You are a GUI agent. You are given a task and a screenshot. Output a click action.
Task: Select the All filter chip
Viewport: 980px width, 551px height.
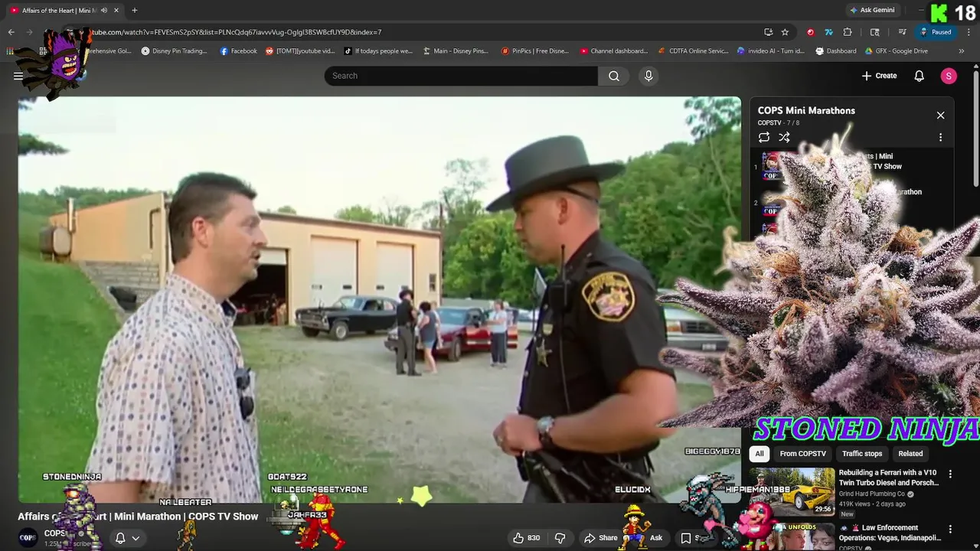(x=759, y=454)
